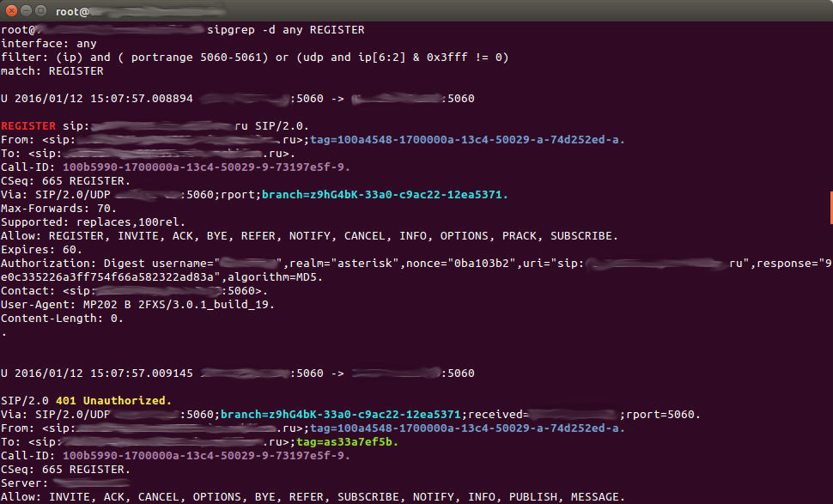833x504 pixels.
Task: Minimize the terminal window
Action: tap(24, 10)
